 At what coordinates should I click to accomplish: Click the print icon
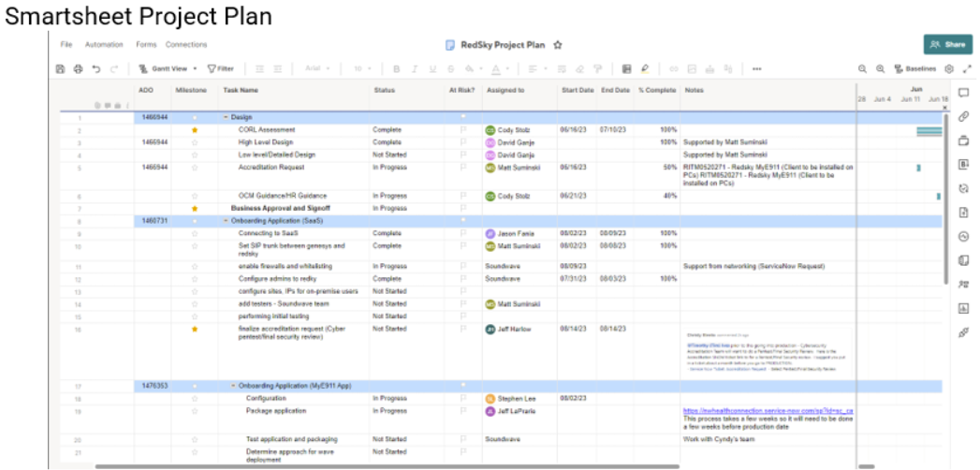[x=78, y=68]
